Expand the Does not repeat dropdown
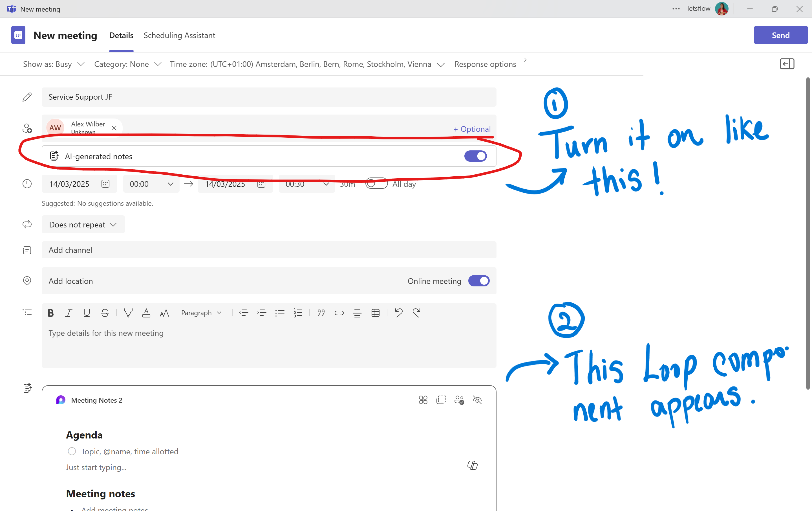 pyautogui.click(x=83, y=224)
